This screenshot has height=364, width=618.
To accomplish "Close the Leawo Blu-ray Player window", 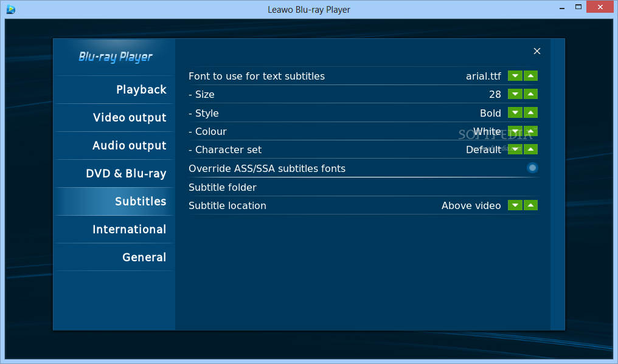I will [600, 7].
